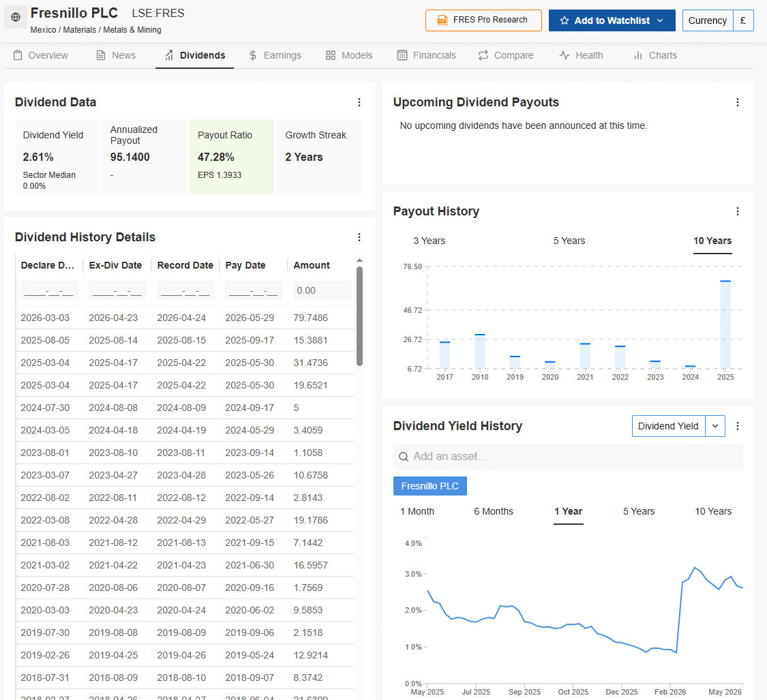Click the Amount filter field showing 0.00
Viewport: 767px width, 700px height.
322,290
